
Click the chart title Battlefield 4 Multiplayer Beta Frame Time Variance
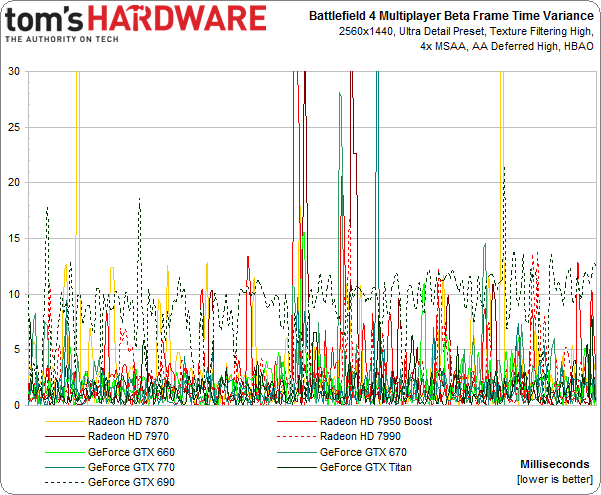(x=451, y=16)
